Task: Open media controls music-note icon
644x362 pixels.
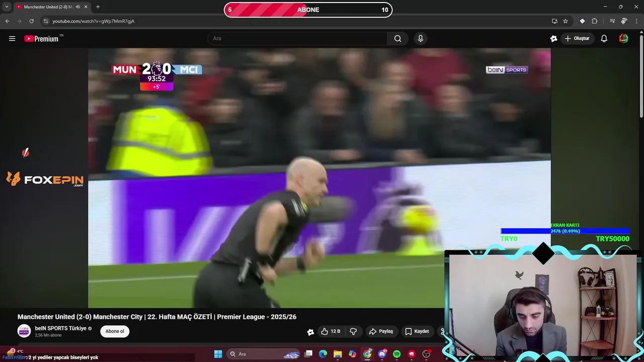Action: point(612,21)
